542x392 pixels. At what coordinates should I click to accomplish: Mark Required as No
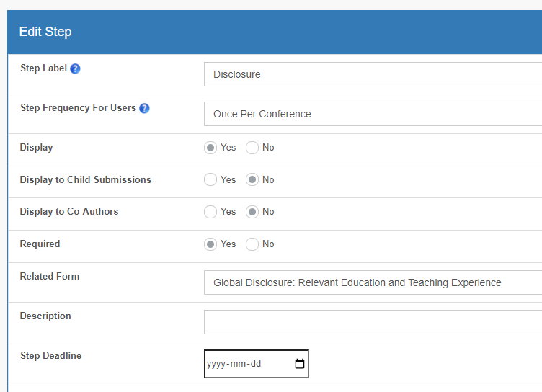click(252, 244)
